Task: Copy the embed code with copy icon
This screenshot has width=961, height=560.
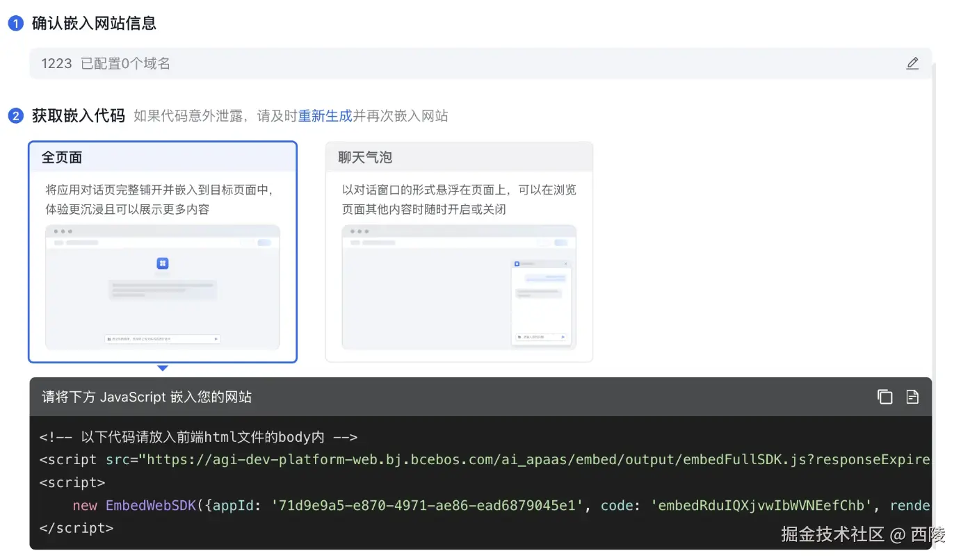Action: [x=885, y=397]
